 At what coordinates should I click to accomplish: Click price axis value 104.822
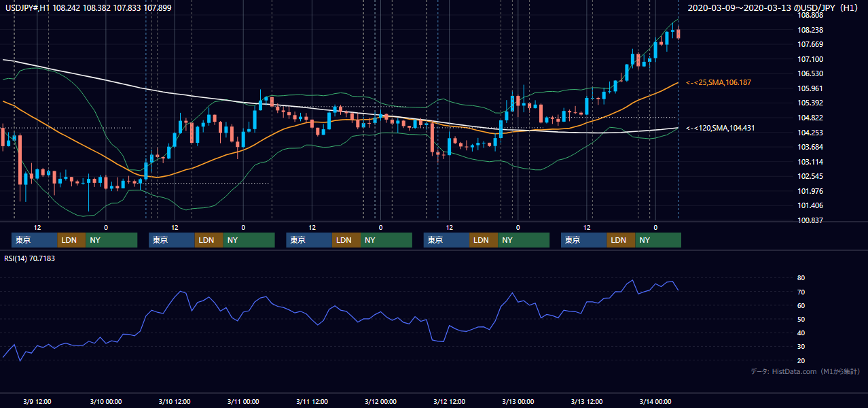(x=810, y=118)
